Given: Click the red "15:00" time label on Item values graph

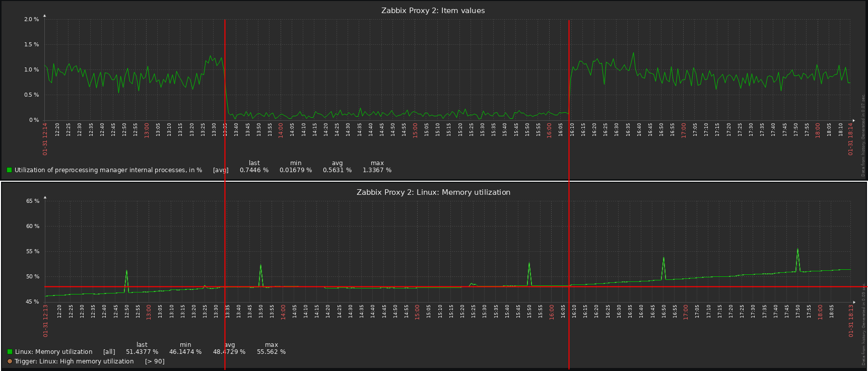Looking at the screenshot, I should [415, 130].
